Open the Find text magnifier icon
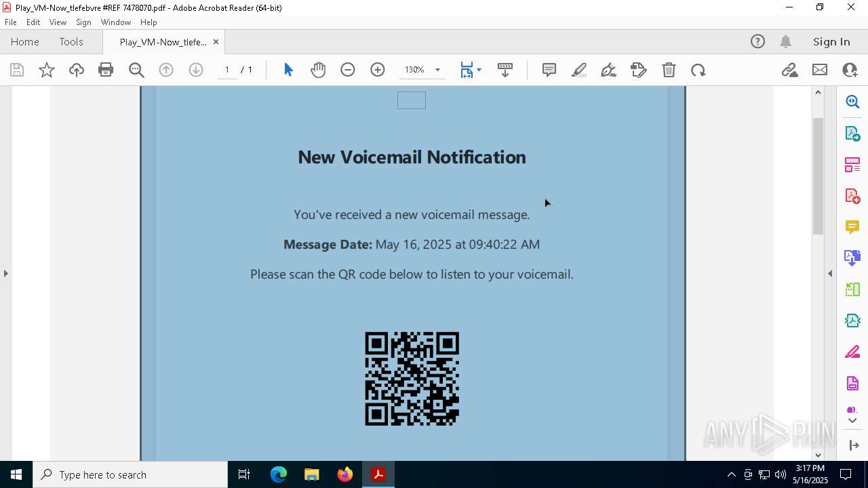Screen dimensions: 868x488 pyautogui.click(x=136, y=70)
